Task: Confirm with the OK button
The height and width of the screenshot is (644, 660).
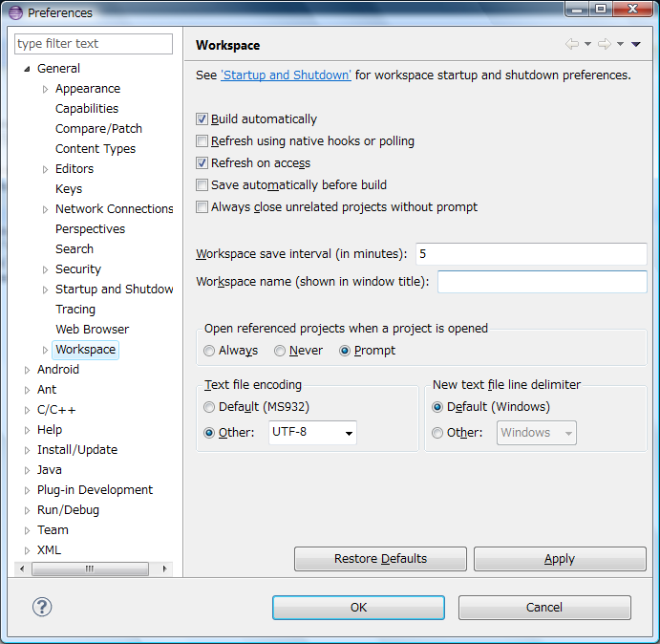Action: click(x=358, y=608)
